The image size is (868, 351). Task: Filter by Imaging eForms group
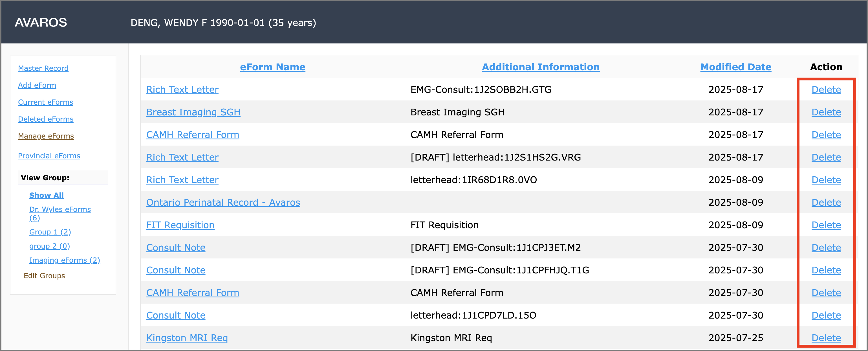pyautogui.click(x=64, y=260)
